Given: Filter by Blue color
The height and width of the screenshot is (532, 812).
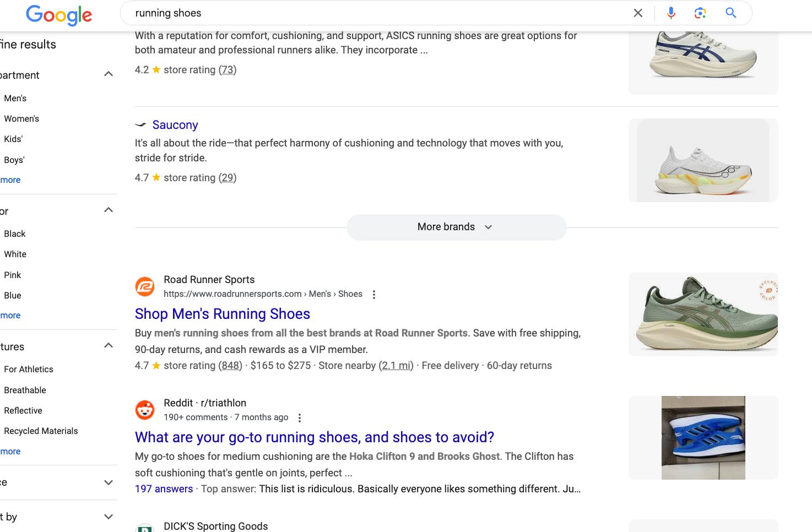Looking at the screenshot, I should [x=13, y=295].
